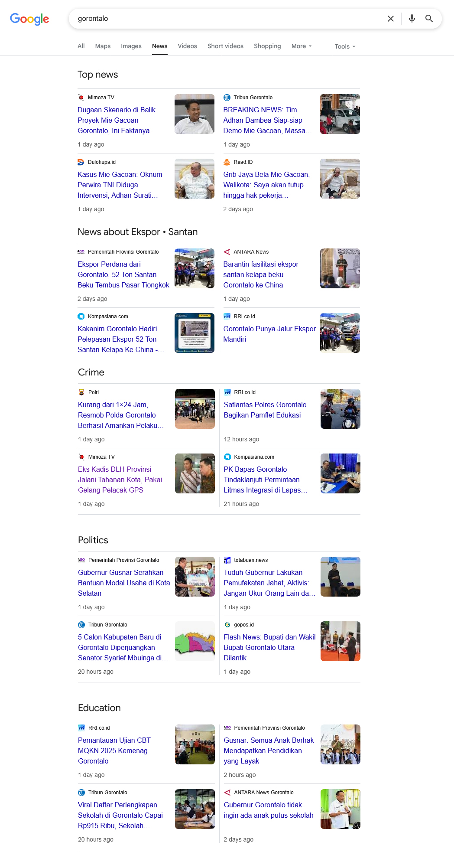This screenshot has width=454, height=868.
Task: Open the Videos tab
Action: tap(187, 46)
